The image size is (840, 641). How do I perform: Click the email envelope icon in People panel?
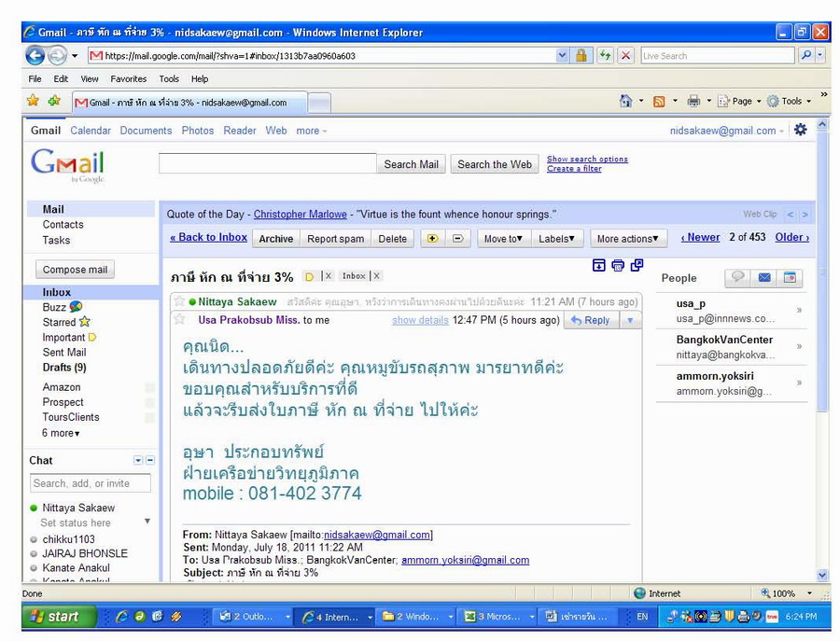[764, 278]
